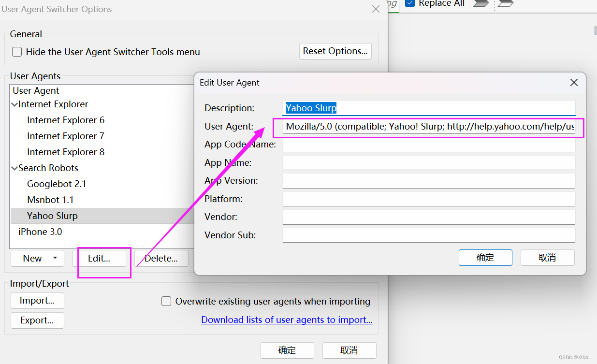Click the App Code Name input field
This screenshot has width=597, height=364.
(x=429, y=145)
